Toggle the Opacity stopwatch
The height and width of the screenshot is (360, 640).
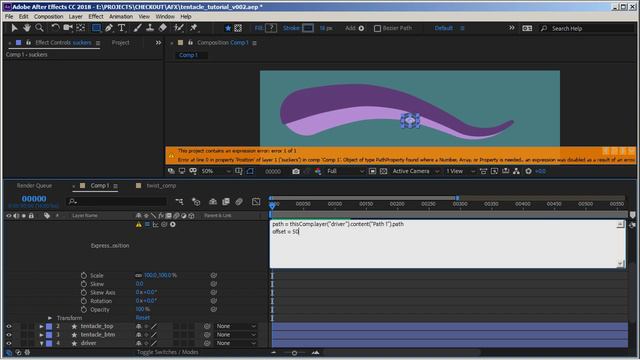[x=84, y=309]
